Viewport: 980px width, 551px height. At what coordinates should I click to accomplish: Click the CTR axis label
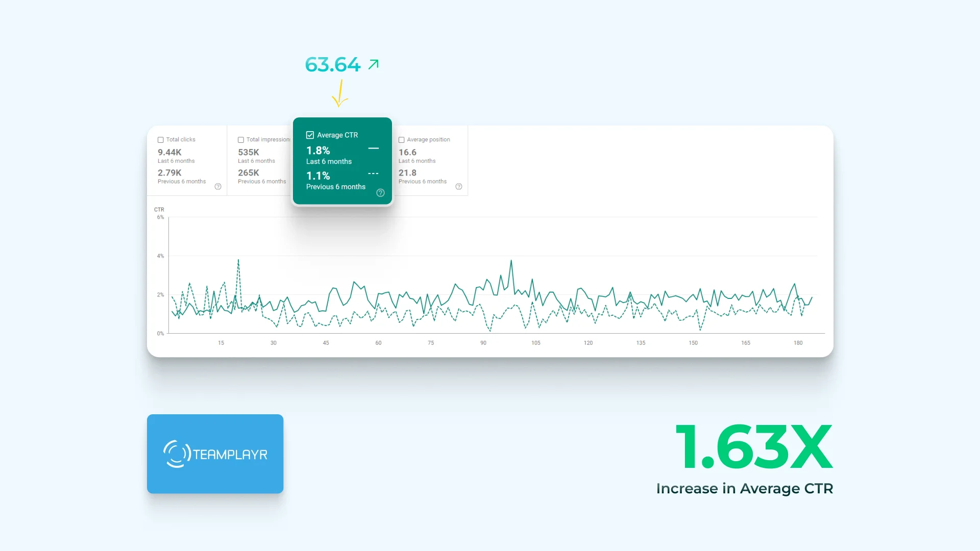(x=159, y=210)
